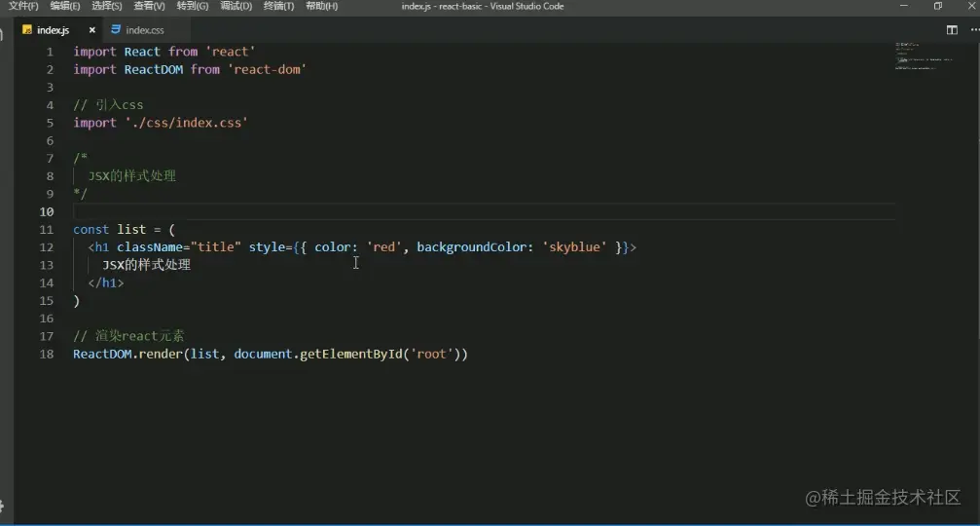The width and height of the screenshot is (980, 526).
Task: Click the 'react-dom' string on line 2
Action: pyautogui.click(x=267, y=69)
